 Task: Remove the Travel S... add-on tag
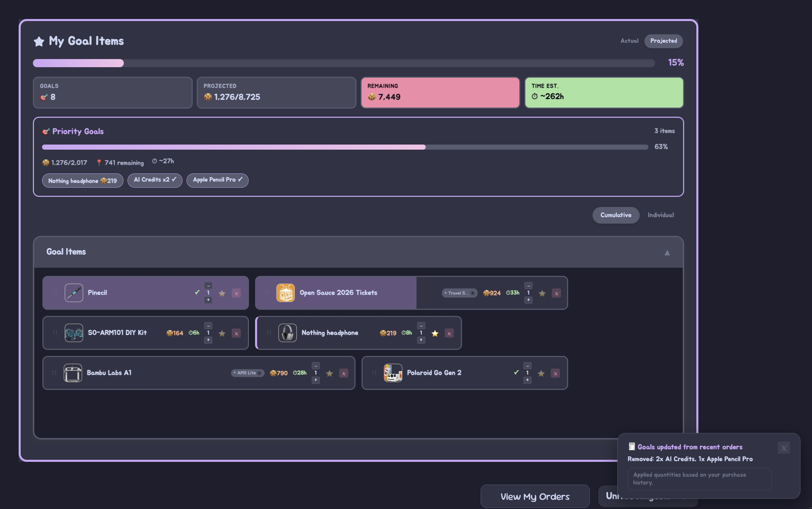[x=472, y=293]
